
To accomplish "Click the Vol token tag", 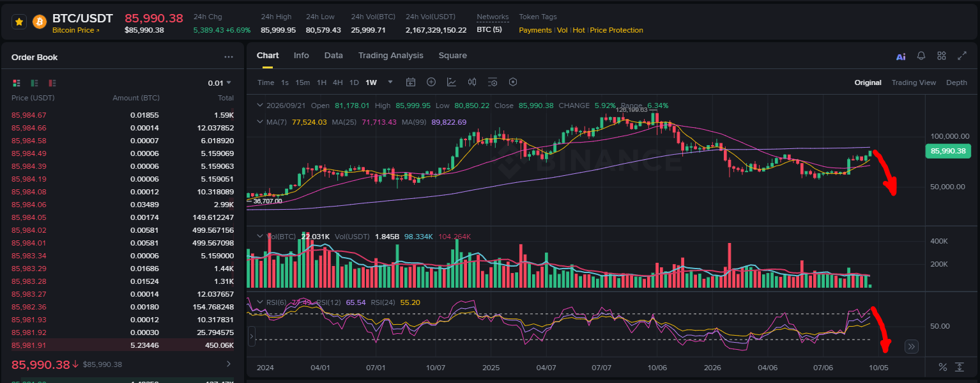I will coord(562,30).
